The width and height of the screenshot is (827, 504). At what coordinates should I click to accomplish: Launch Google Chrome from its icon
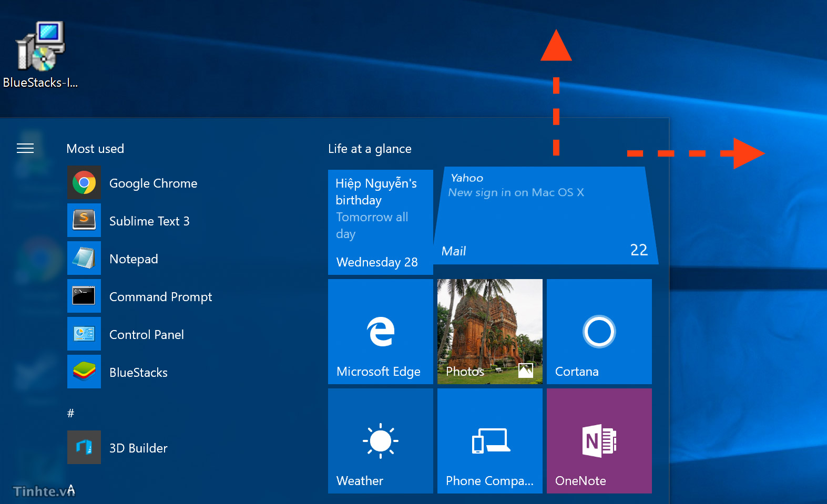(84, 183)
